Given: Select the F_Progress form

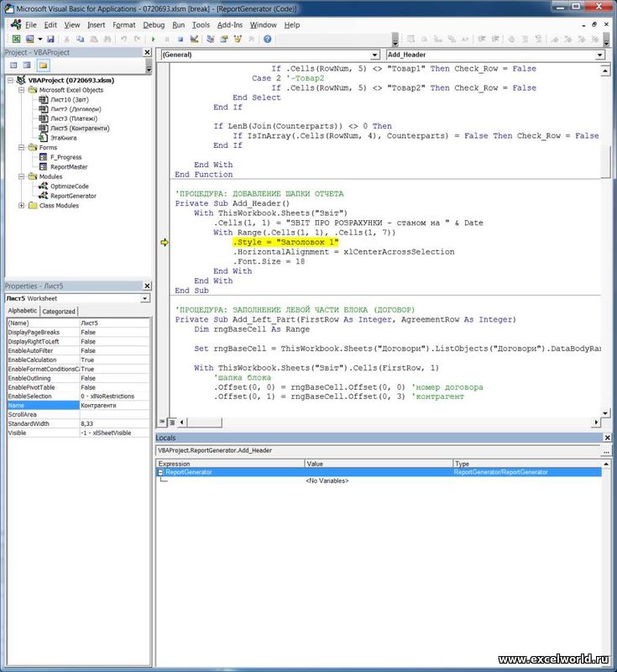Looking at the screenshot, I should pos(66,157).
